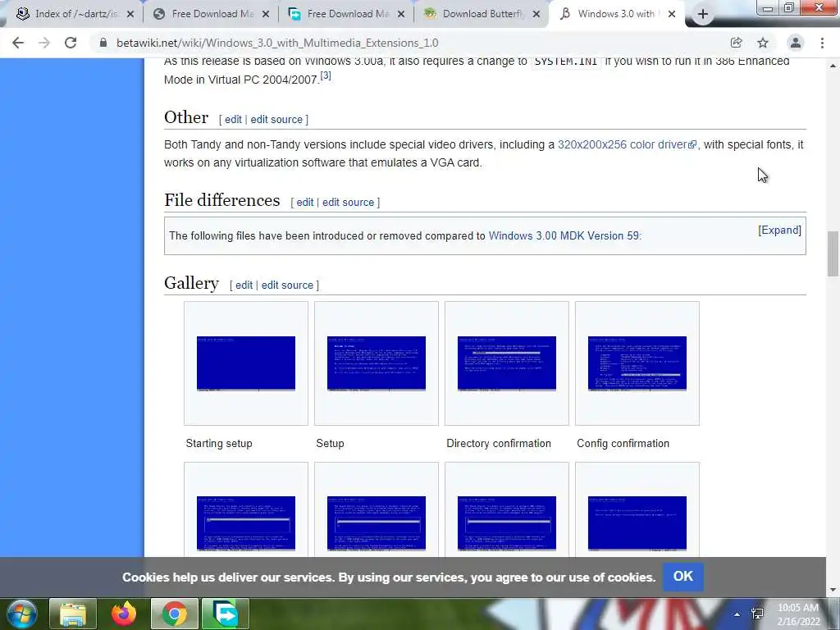Open Chrome three-dot menu

pyautogui.click(x=822, y=43)
